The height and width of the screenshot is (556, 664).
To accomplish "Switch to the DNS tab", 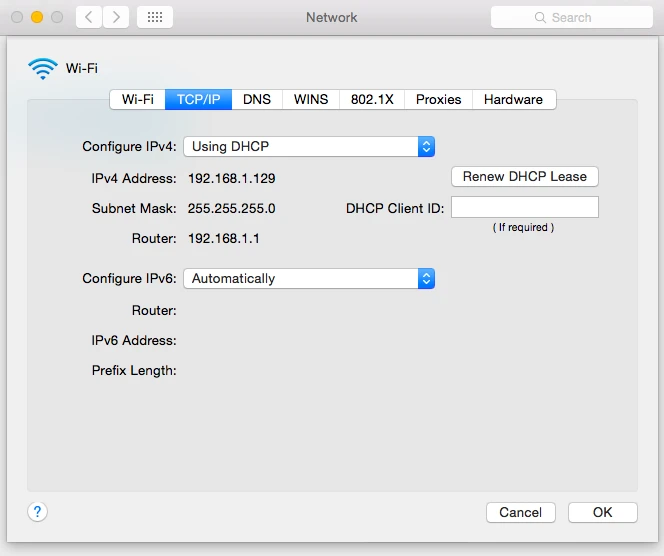I will click(257, 99).
